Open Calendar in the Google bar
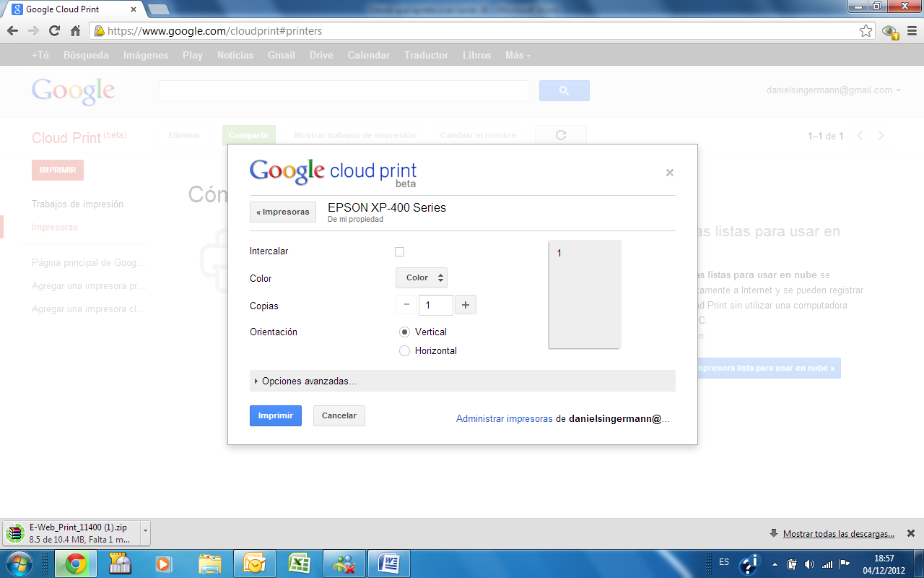Image resolution: width=924 pixels, height=578 pixels. 369,55
